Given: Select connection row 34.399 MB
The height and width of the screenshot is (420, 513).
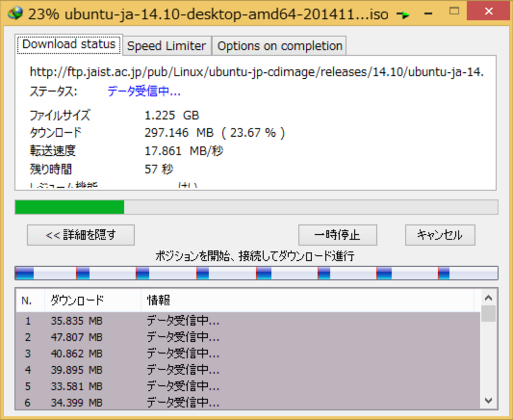Looking at the screenshot, I should (248, 402).
